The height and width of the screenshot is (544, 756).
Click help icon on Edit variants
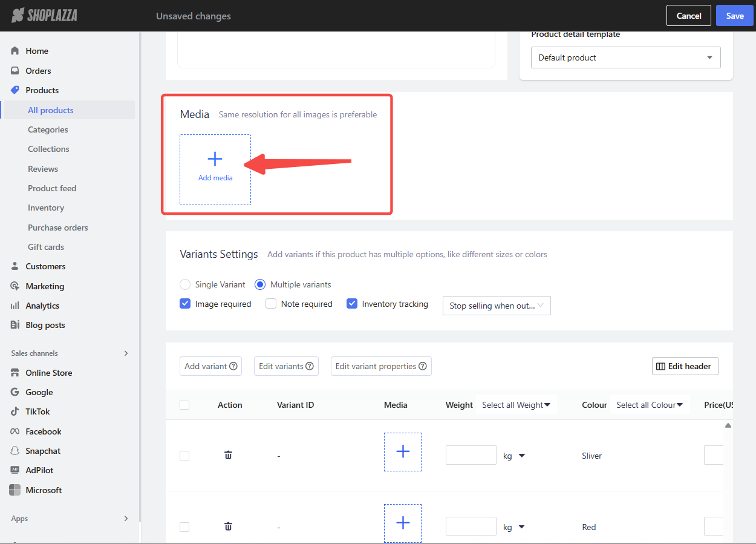coord(310,366)
